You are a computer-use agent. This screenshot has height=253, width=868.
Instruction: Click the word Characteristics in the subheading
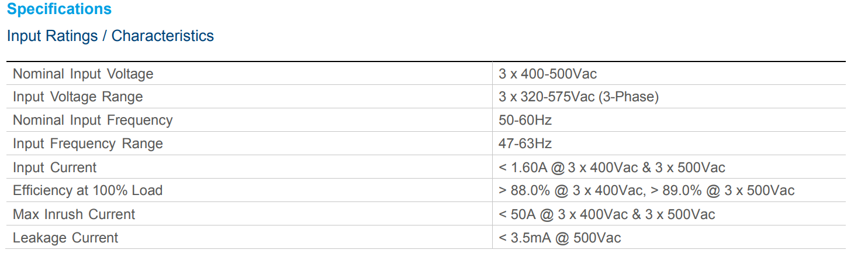[162, 36]
